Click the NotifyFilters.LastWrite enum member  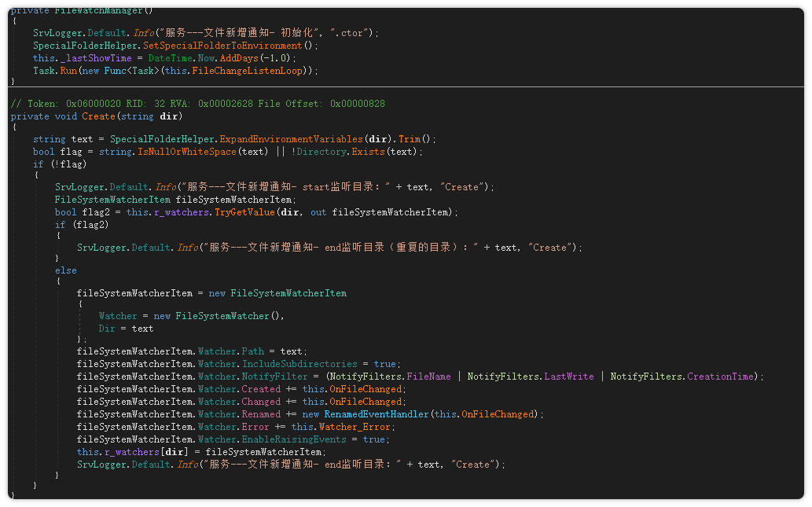(x=569, y=377)
